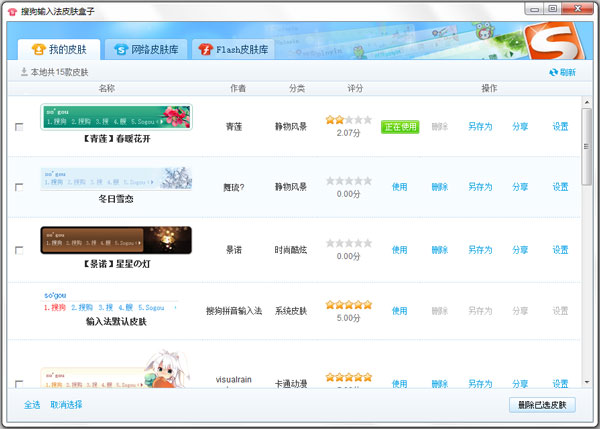Viewport: 600px width, 429px height.
Task: Click the 搜狗拼音输入法 author text
Action: click(x=234, y=311)
